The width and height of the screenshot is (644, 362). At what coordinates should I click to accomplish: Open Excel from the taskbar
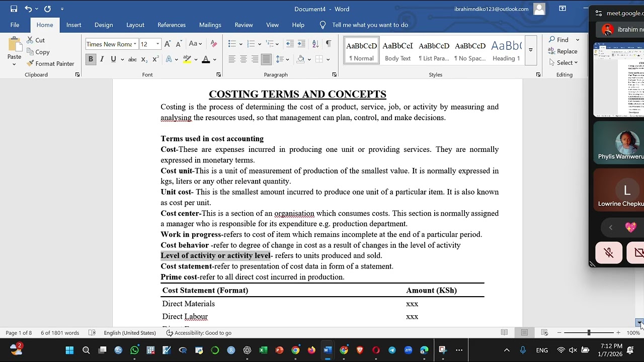tap(263, 350)
